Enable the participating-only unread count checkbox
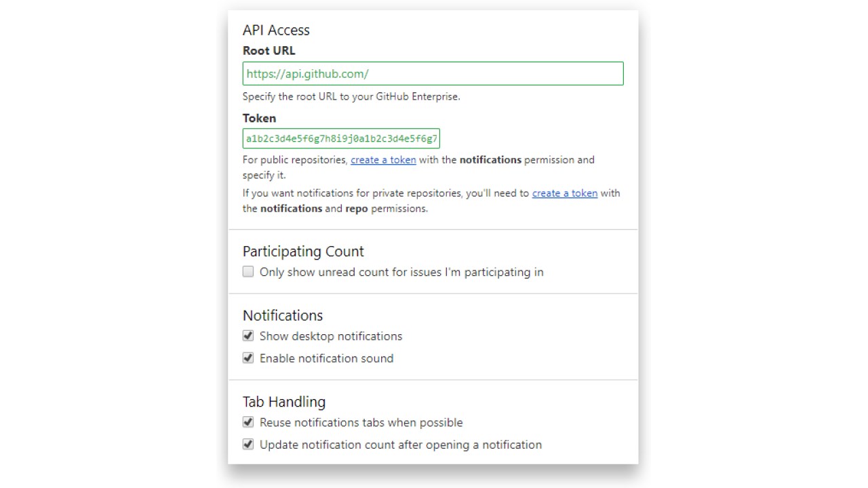 (248, 272)
